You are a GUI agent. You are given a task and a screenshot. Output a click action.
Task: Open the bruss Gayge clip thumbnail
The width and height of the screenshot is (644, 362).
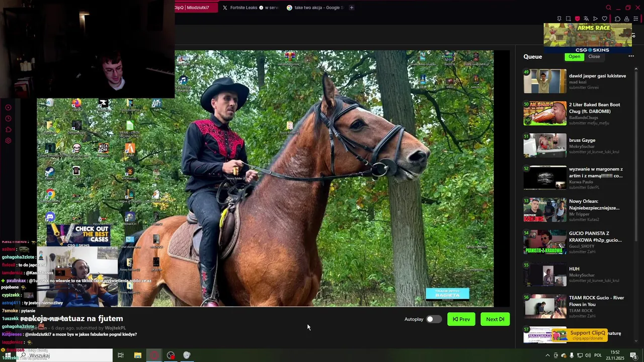pos(545,145)
